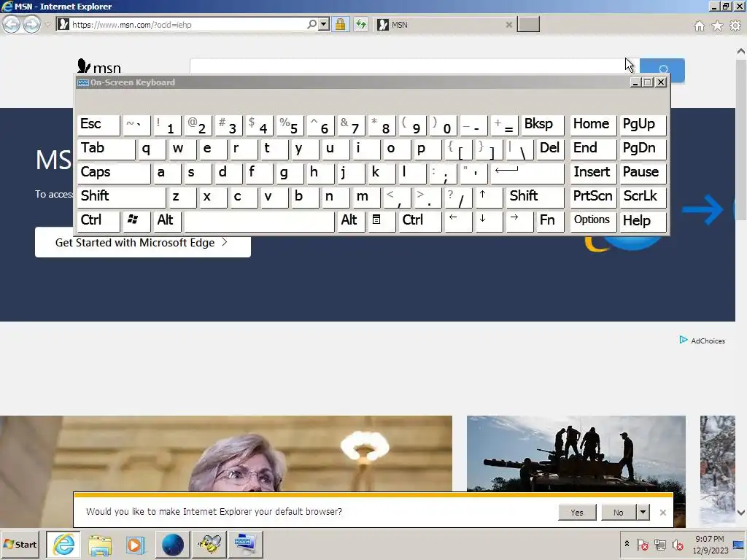Toggle the ScrLk key on keyboard
The image size is (747, 560).
coord(643,197)
